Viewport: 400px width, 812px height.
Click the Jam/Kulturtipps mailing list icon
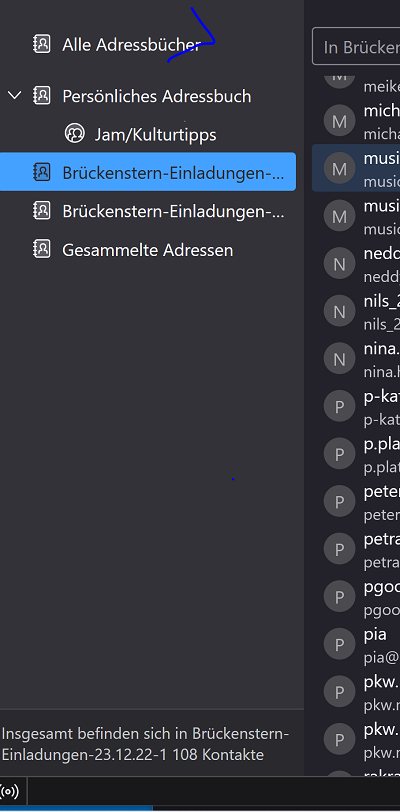click(74, 134)
